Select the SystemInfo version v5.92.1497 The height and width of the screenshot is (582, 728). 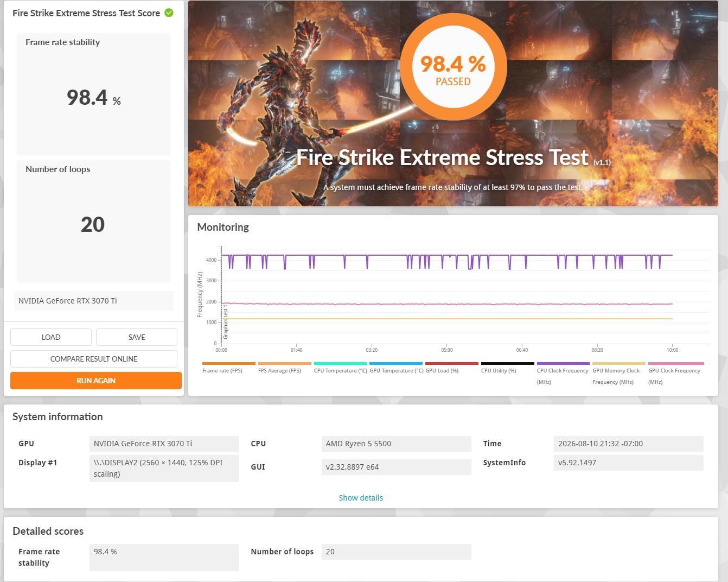coord(628,463)
